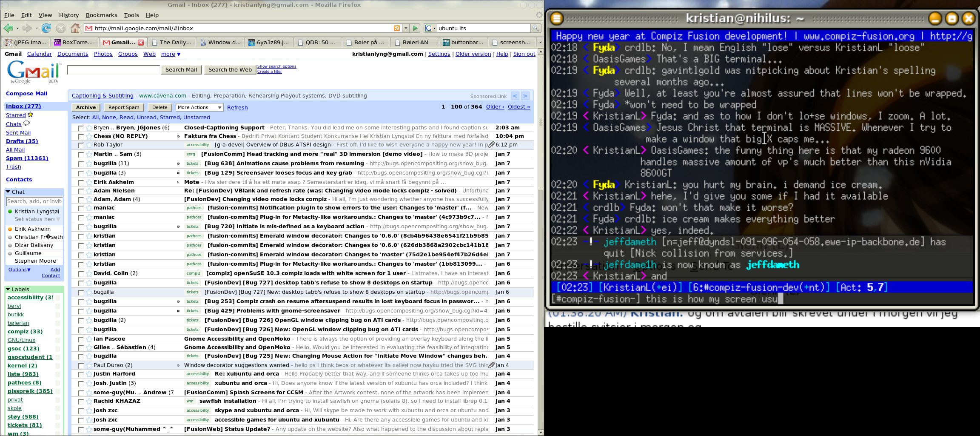The image size is (980, 436).
Task: Click Firefox activity throbber icon
Action: click(539, 15)
